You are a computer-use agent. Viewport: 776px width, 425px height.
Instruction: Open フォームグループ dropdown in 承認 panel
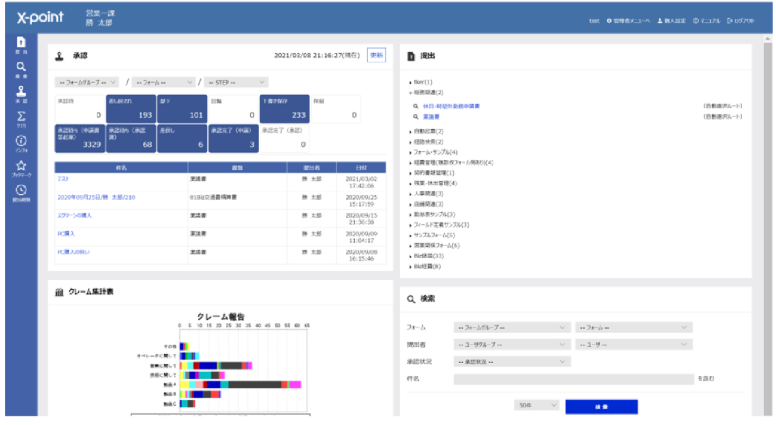[x=87, y=82]
